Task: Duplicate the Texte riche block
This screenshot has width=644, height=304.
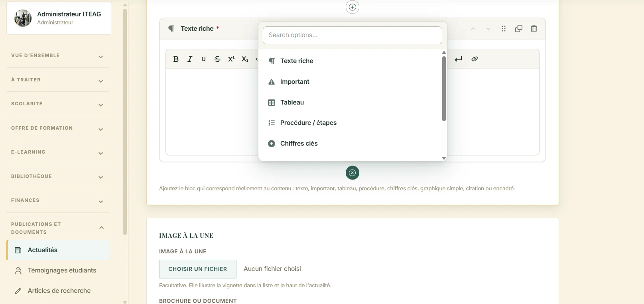Action: click(519, 29)
